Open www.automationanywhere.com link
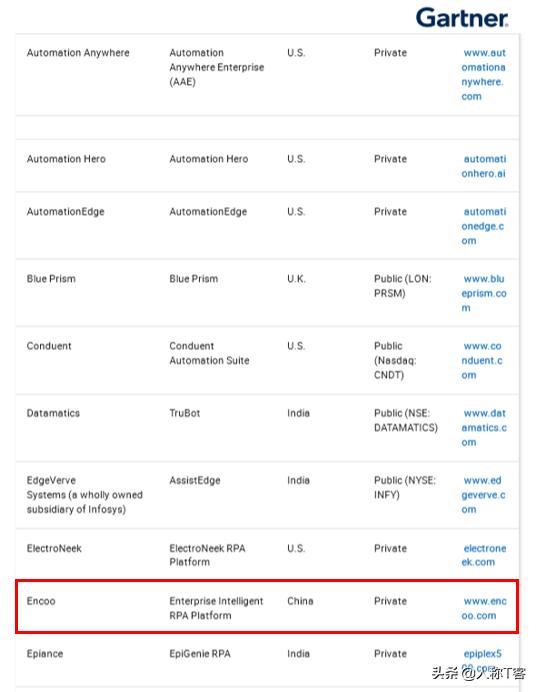The width and height of the screenshot is (538, 692). click(483, 75)
